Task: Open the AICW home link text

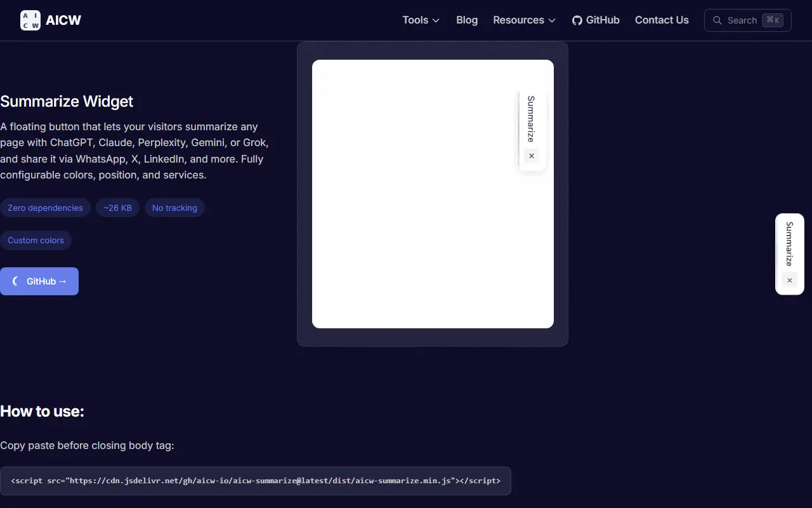Action: [x=63, y=20]
